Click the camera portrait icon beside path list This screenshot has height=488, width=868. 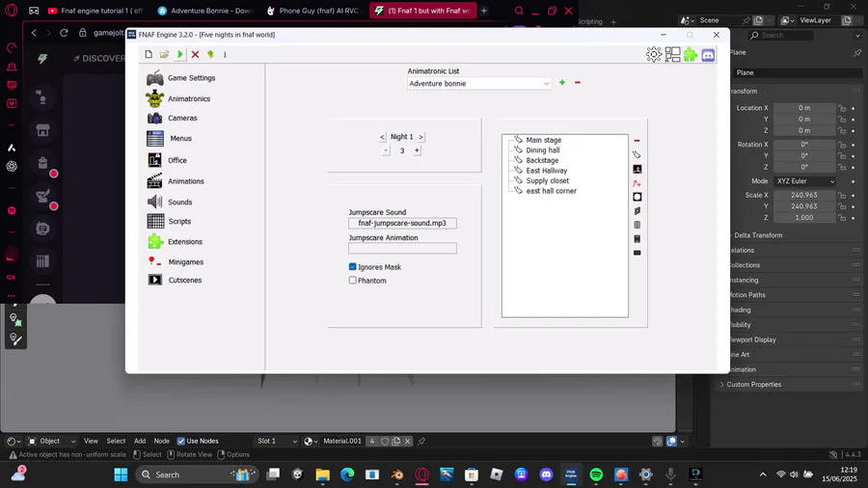637,169
